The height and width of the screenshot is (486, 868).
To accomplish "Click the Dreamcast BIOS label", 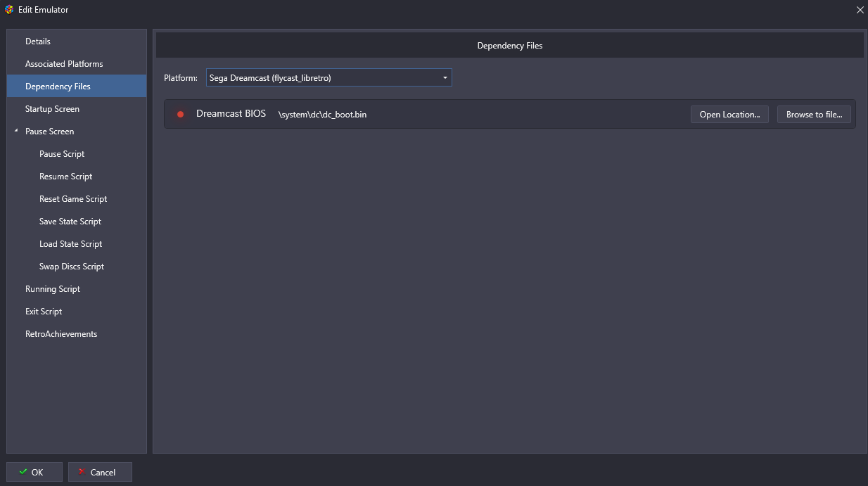I will 231,114.
